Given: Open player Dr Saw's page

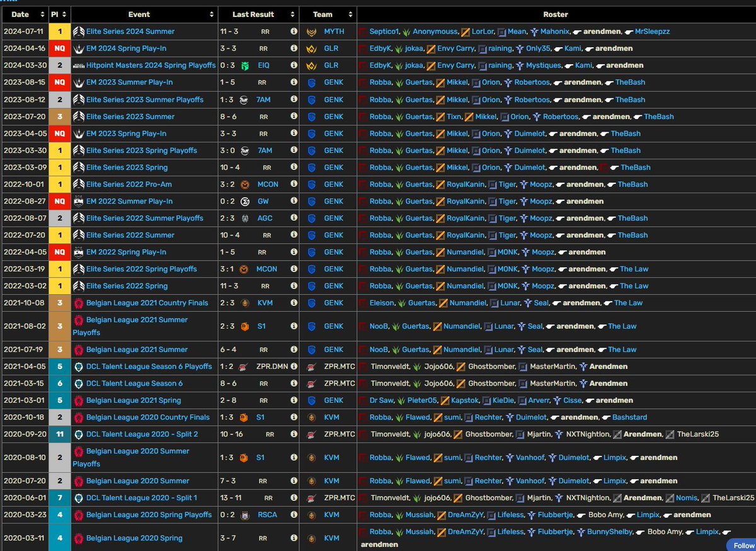Looking at the screenshot, I should click(382, 400).
